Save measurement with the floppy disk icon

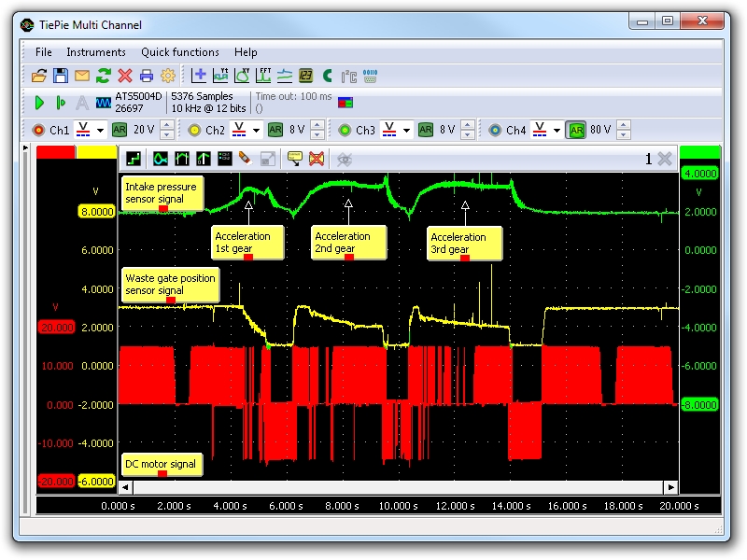click(x=60, y=76)
